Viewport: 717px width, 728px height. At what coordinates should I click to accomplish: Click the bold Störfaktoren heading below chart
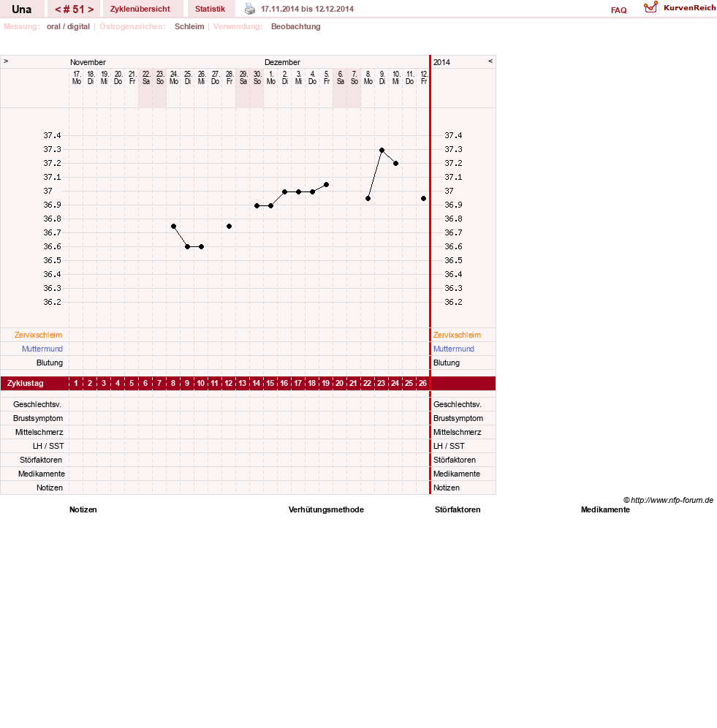[x=458, y=509]
